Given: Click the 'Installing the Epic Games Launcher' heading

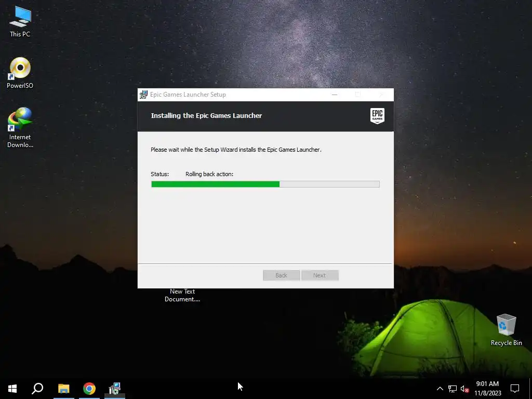Looking at the screenshot, I should pyautogui.click(x=206, y=116).
